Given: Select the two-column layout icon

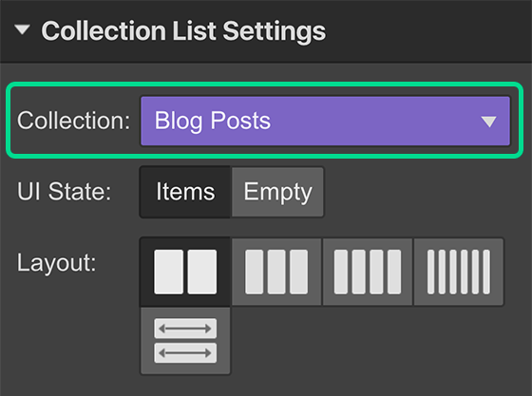Looking at the screenshot, I should pos(185,272).
